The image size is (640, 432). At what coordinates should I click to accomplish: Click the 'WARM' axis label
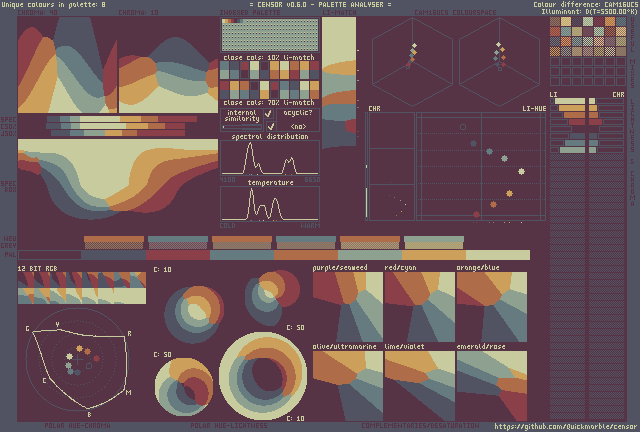pos(310,225)
